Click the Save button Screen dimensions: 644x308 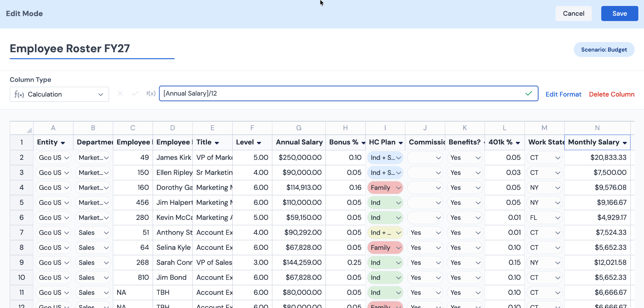coord(619,14)
